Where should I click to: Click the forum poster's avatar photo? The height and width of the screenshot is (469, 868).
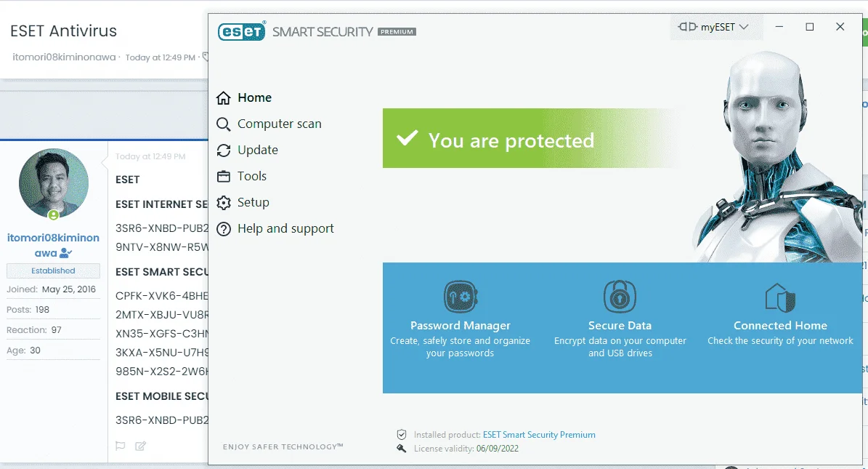pyautogui.click(x=54, y=183)
